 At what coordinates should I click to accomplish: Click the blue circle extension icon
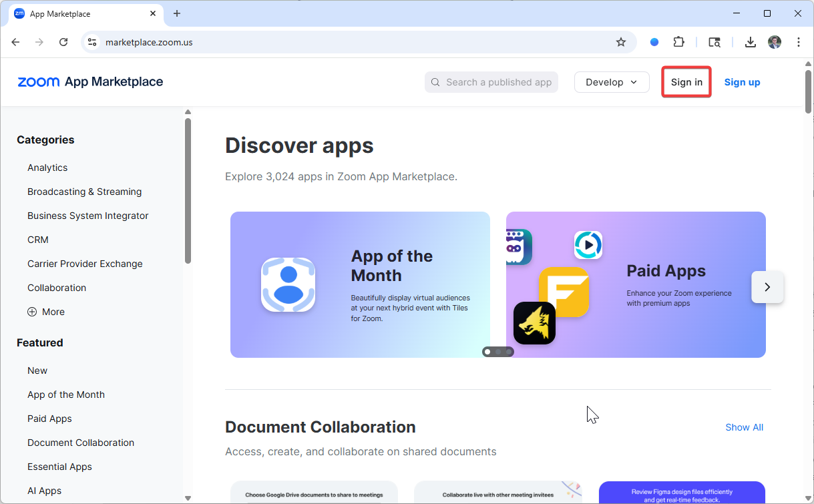[x=654, y=42]
